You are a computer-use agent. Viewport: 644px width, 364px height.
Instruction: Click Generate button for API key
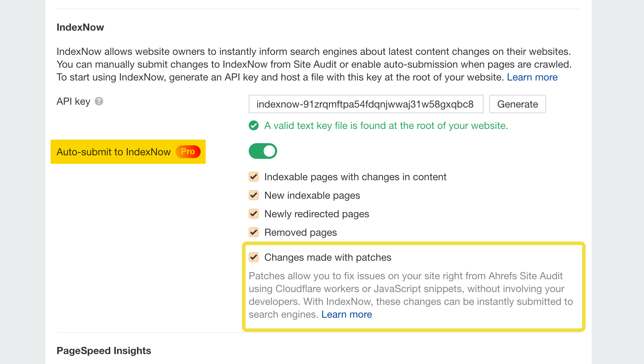tap(517, 104)
